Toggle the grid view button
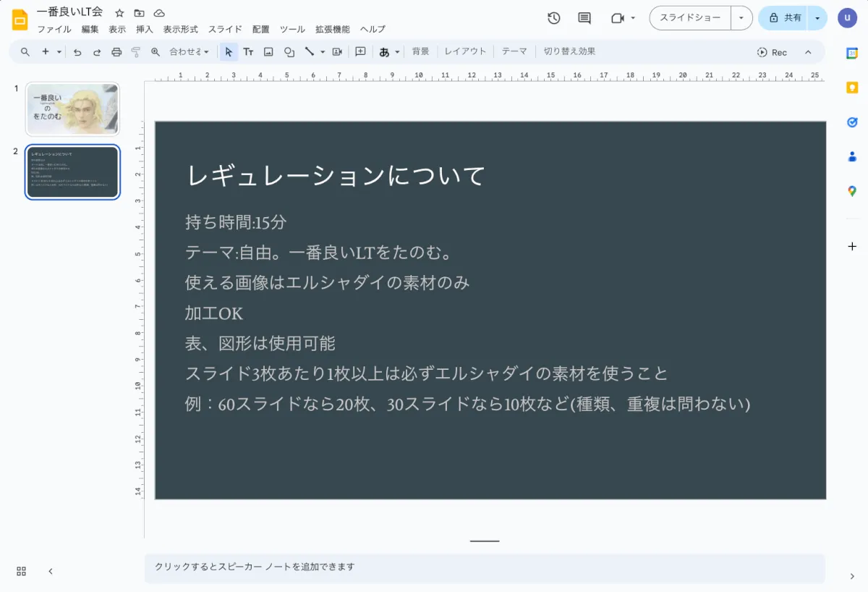Image resolution: width=868 pixels, height=592 pixels. click(22, 571)
